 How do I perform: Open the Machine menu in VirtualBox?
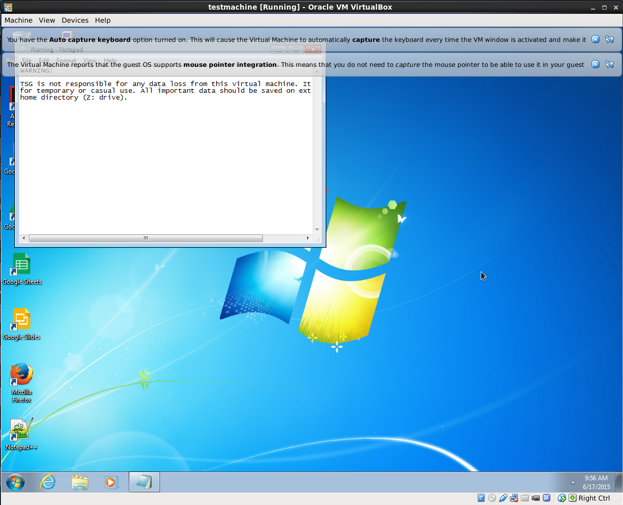18,20
